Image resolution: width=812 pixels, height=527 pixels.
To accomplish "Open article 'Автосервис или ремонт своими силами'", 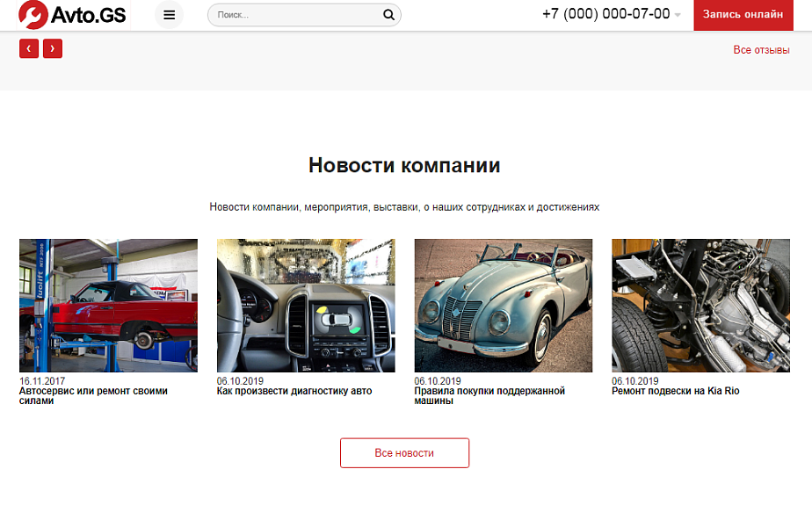I will pyautogui.click(x=92, y=395).
